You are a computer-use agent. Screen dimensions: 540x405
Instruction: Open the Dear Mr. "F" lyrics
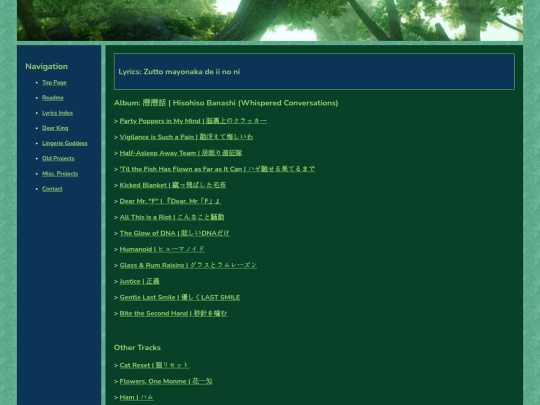[x=170, y=201]
